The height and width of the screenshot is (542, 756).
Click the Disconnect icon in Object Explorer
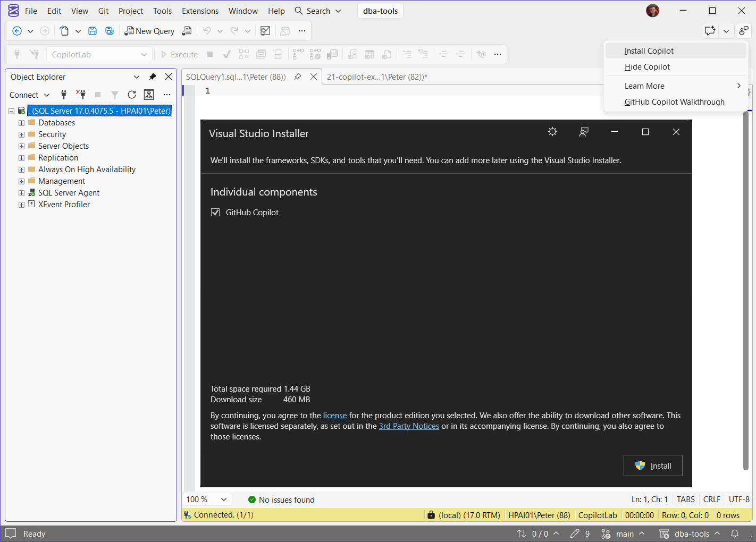click(81, 95)
